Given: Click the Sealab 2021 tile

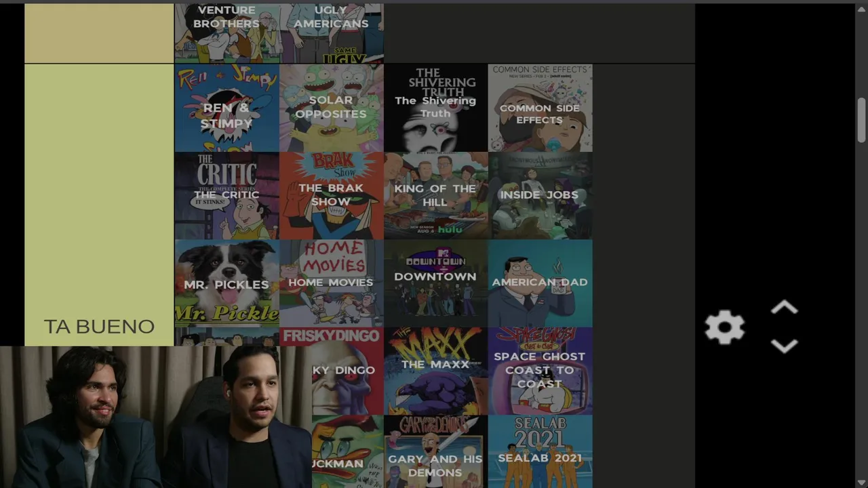Looking at the screenshot, I should (540, 451).
